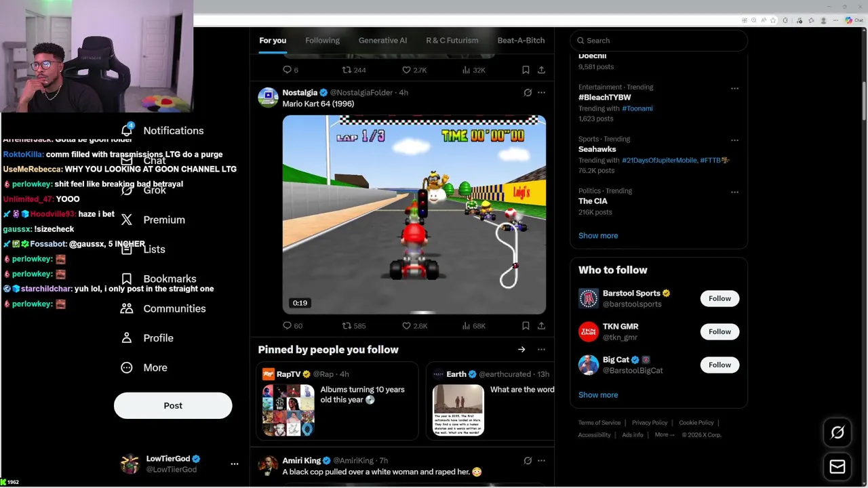The image size is (868, 488).
Task: Open the Profile person icon
Action: pyautogui.click(x=127, y=338)
